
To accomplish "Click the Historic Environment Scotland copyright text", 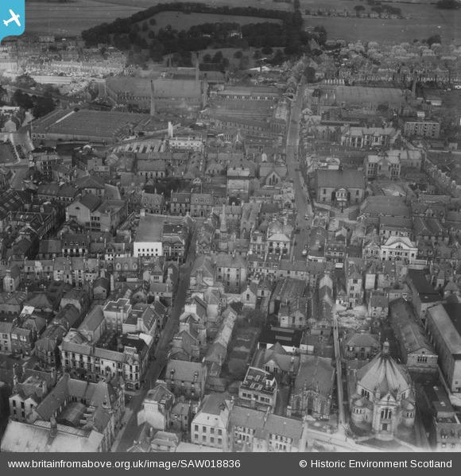I will point(381,464).
